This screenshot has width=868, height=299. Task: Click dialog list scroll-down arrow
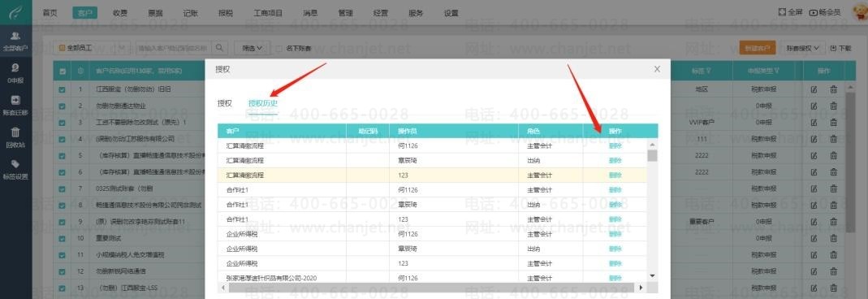[x=652, y=275]
